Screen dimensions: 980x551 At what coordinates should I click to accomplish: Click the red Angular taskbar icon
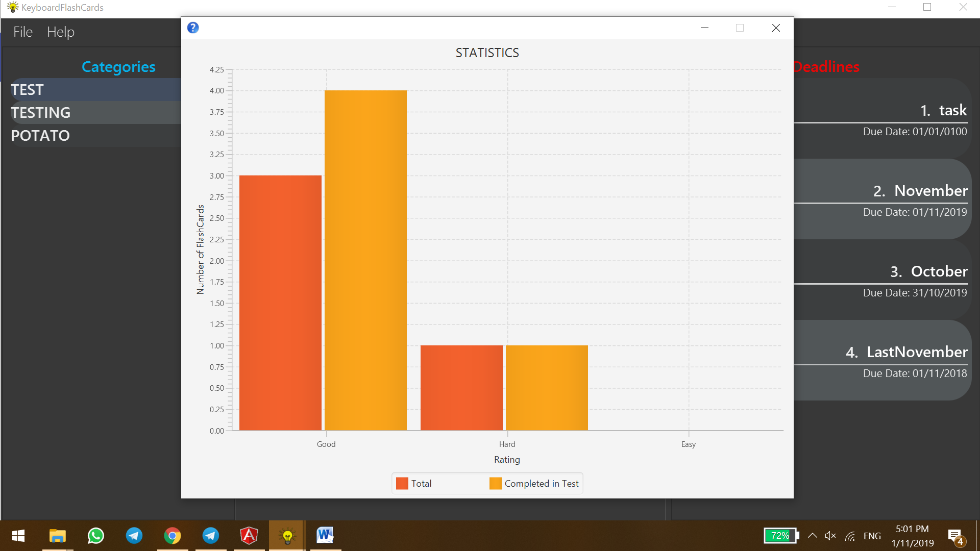click(249, 536)
